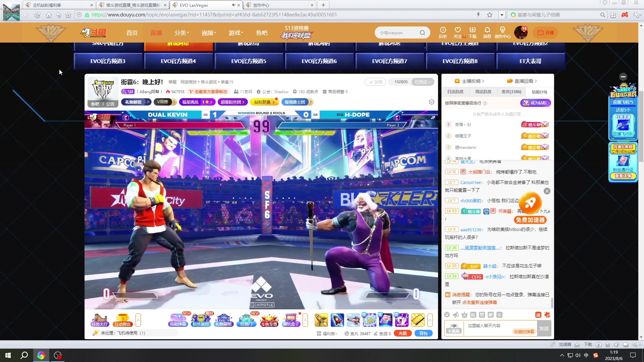
Task: Toggle the 已关注 follow button
Action: [423, 82]
